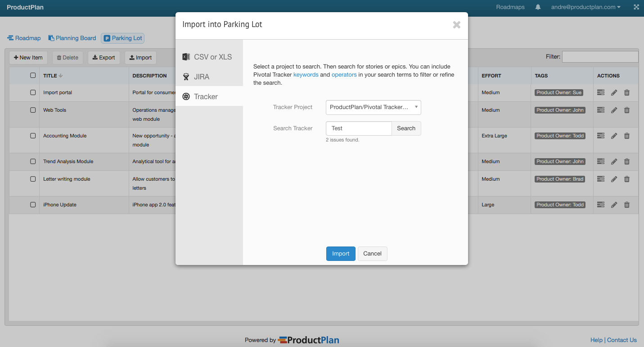
Task: Click the Export toolbar button
Action: click(x=104, y=58)
